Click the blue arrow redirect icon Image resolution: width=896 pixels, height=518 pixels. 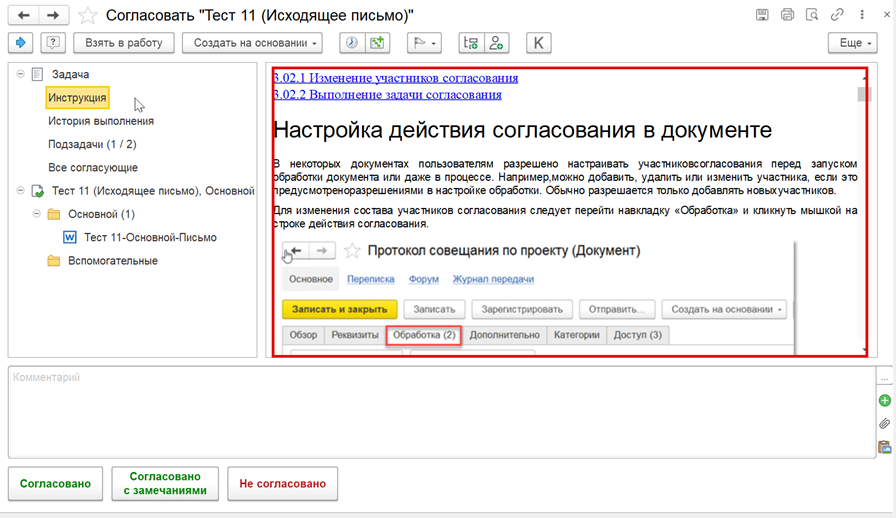(x=21, y=43)
